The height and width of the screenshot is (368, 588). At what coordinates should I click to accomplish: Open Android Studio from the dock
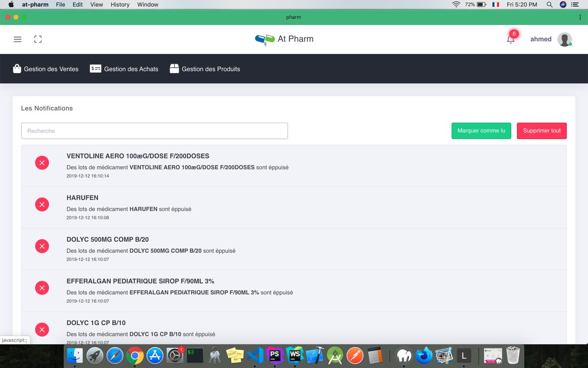pos(335,355)
